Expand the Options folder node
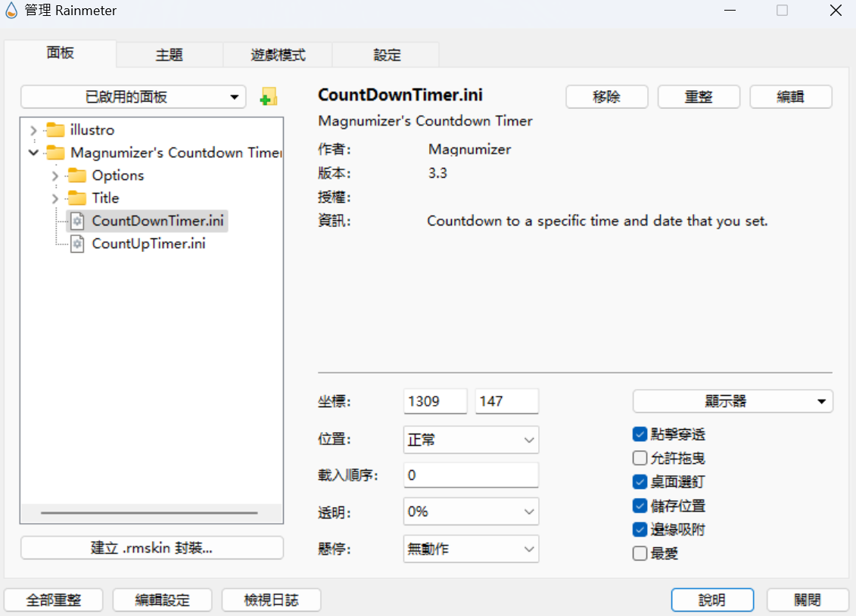This screenshot has width=856, height=616. tap(54, 176)
